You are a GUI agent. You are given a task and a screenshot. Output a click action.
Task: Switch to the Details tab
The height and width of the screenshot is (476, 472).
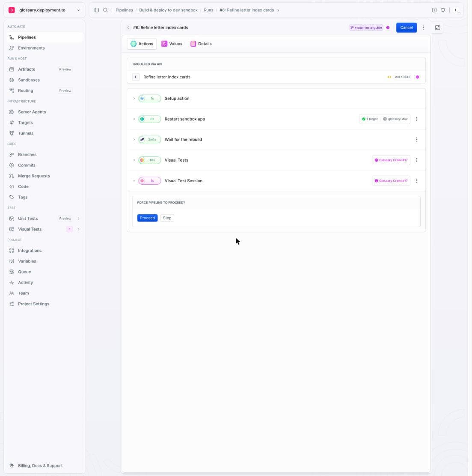[201, 44]
